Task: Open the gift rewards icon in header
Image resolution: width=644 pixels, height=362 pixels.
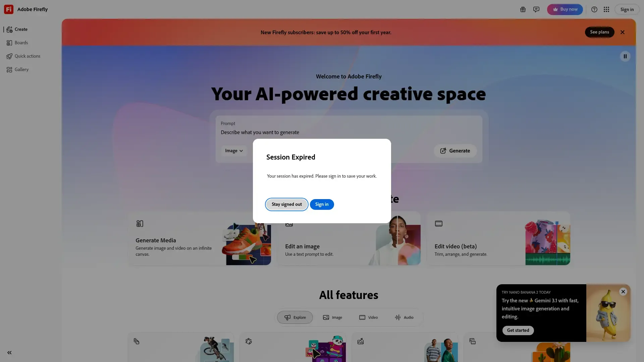Action: [x=523, y=9]
